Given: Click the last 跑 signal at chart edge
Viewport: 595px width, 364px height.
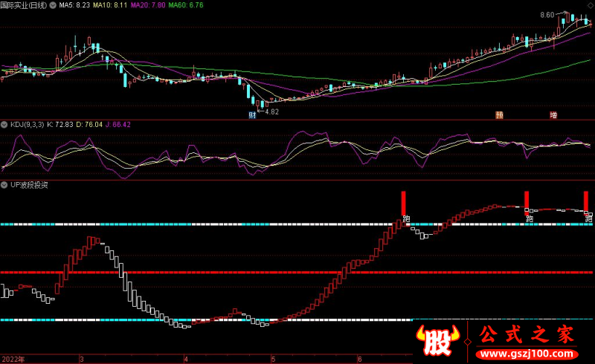Looking at the screenshot, I should (x=588, y=218).
